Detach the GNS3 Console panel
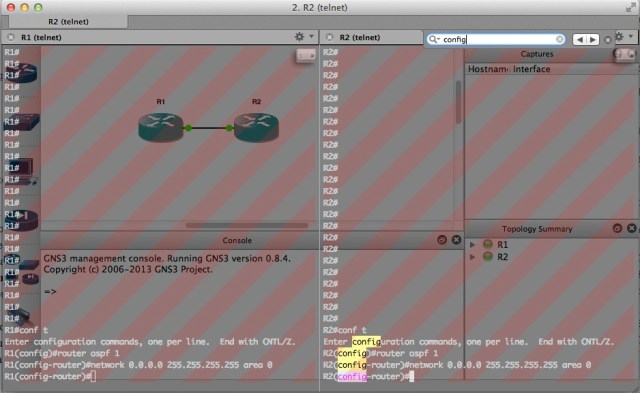Screen dimensions: 640x393 coord(442,240)
